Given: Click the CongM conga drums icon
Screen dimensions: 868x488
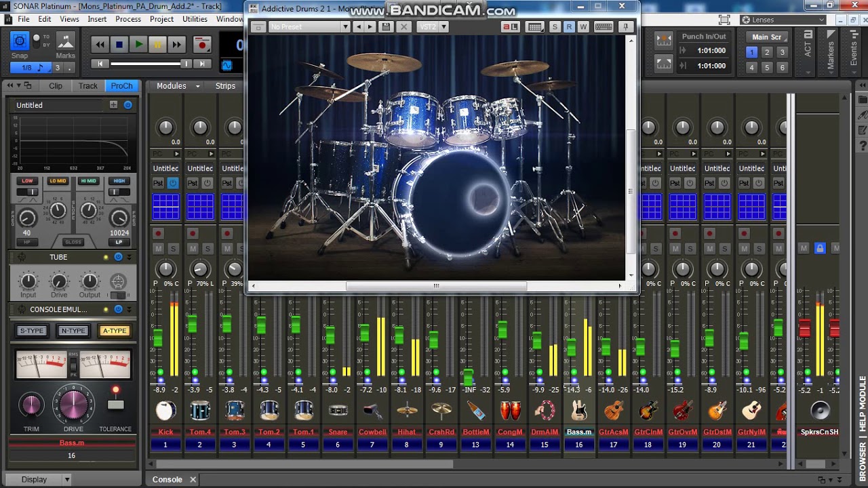Looking at the screenshot, I should pos(510,410).
